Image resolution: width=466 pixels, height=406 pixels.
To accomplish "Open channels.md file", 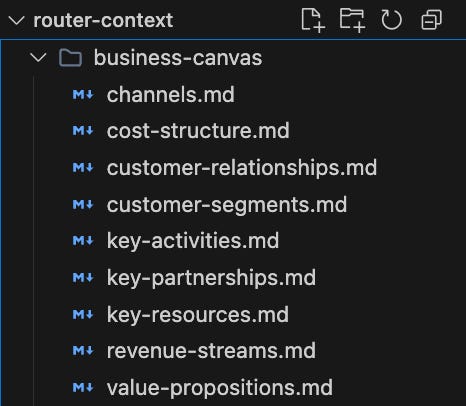I will pyautogui.click(x=171, y=95).
